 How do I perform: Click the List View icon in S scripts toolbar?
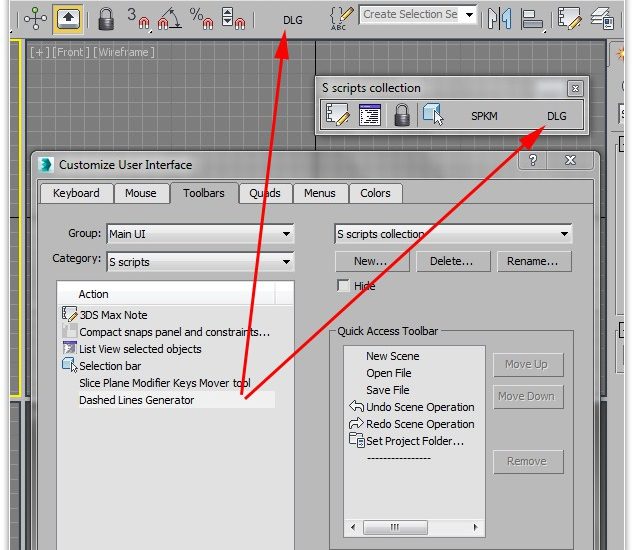[x=369, y=116]
